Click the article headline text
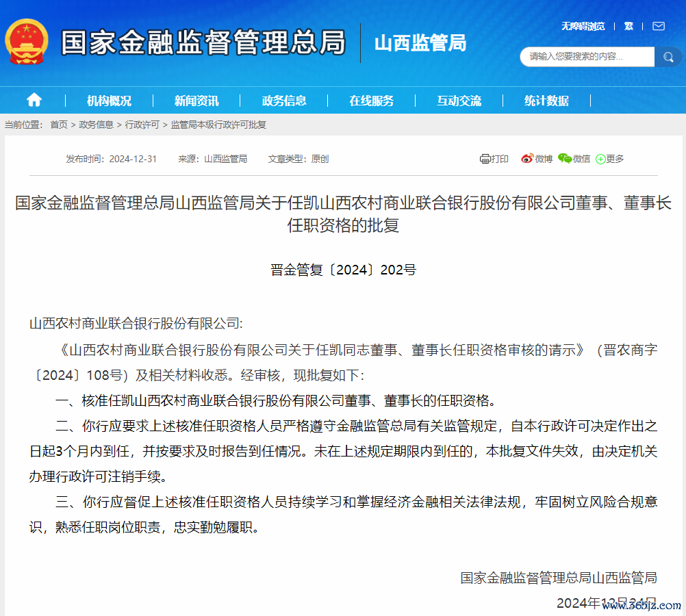The width and height of the screenshot is (686, 616). point(343,214)
